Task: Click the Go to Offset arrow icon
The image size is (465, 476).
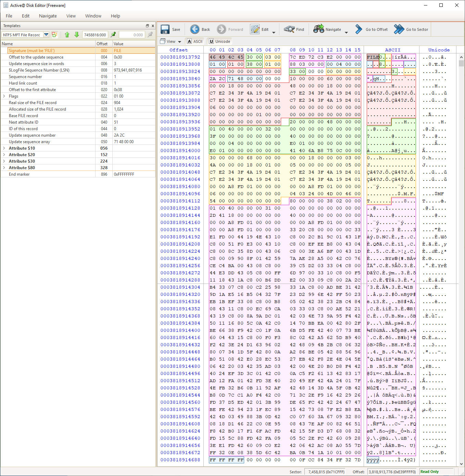Action: (359, 29)
